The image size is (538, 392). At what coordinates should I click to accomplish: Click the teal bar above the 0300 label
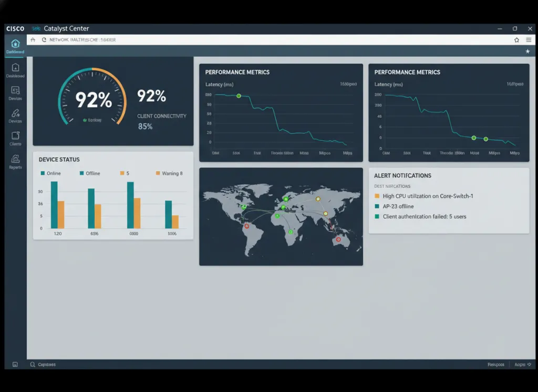(130, 205)
